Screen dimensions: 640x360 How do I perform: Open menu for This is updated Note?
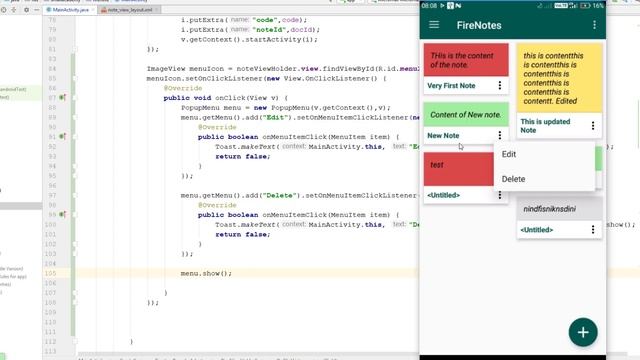coord(593,126)
